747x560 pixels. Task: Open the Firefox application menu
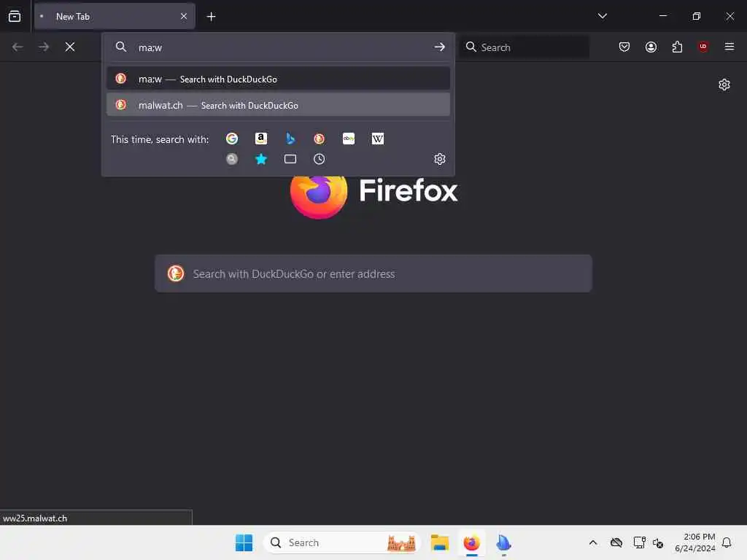click(729, 47)
